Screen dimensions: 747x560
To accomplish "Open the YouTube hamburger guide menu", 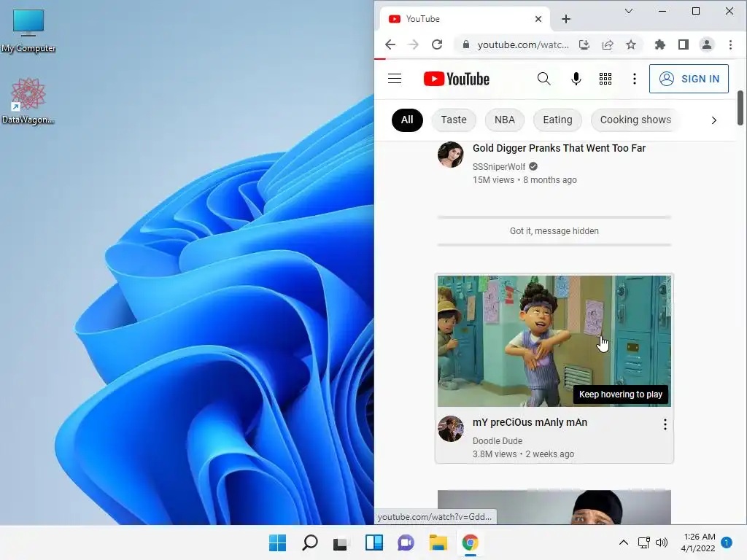I will (x=395, y=79).
